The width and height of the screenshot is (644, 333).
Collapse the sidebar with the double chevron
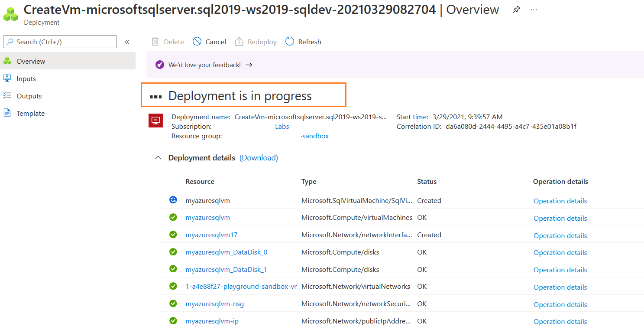pyautogui.click(x=127, y=42)
